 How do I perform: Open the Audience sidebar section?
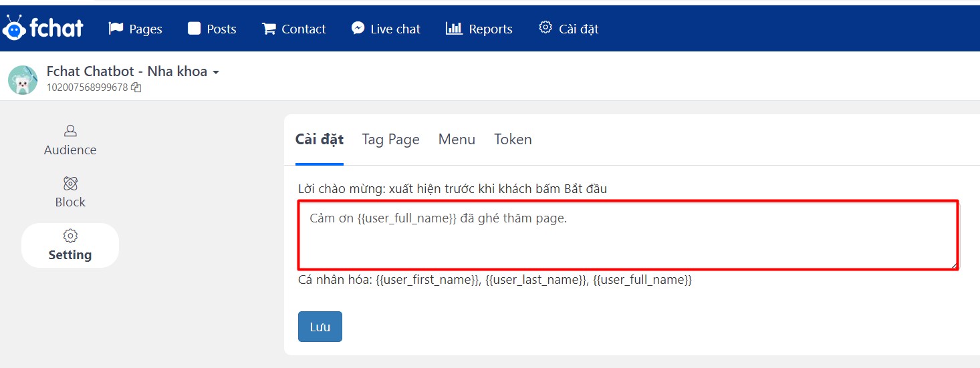[70, 140]
